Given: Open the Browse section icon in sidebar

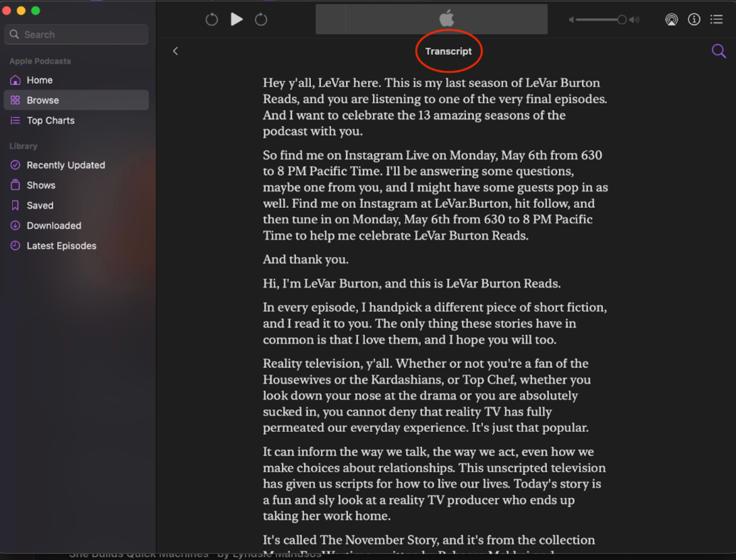Looking at the screenshot, I should [15, 100].
